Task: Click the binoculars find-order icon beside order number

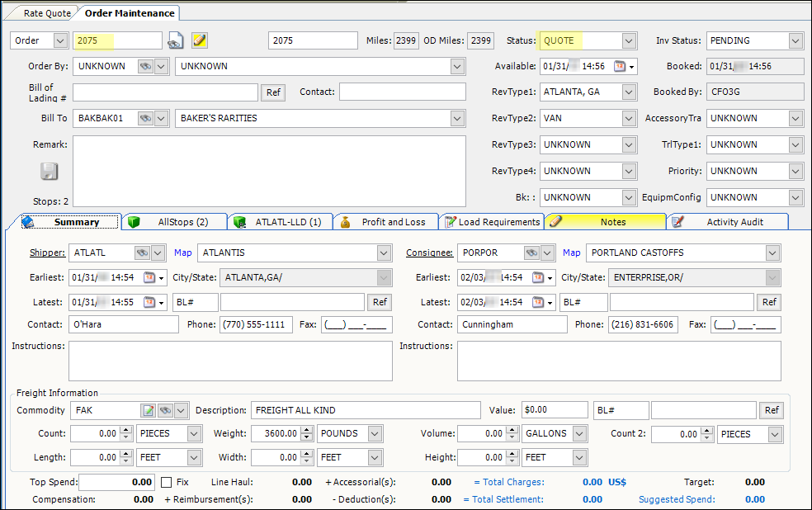Action: point(175,40)
